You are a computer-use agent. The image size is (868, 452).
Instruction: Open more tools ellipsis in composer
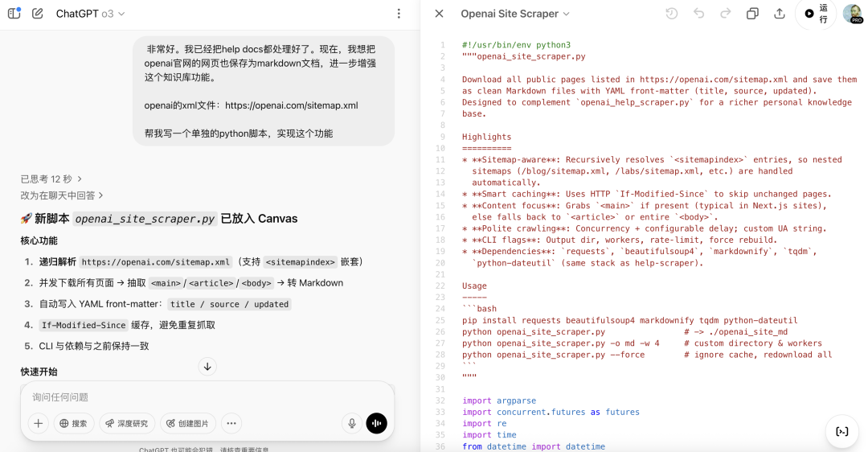coord(231,423)
